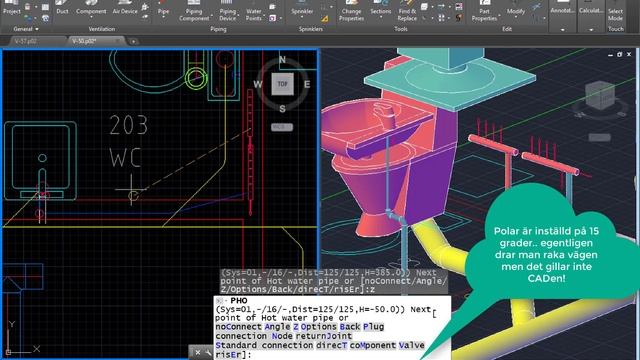The width and height of the screenshot is (640, 360).
Task: Open the Piping Component tool
Action: (x=194, y=11)
